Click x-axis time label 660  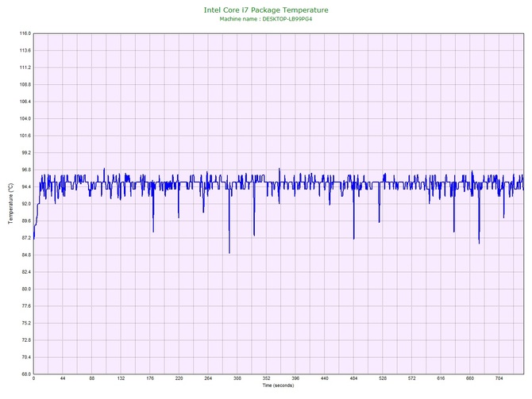click(470, 378)
